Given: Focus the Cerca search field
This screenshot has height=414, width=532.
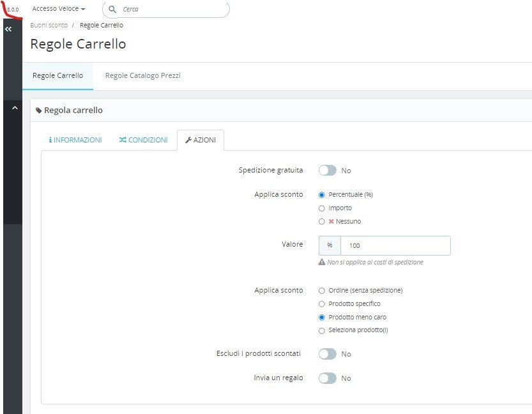Looking at the screenshot, I should tap(166, 9).
